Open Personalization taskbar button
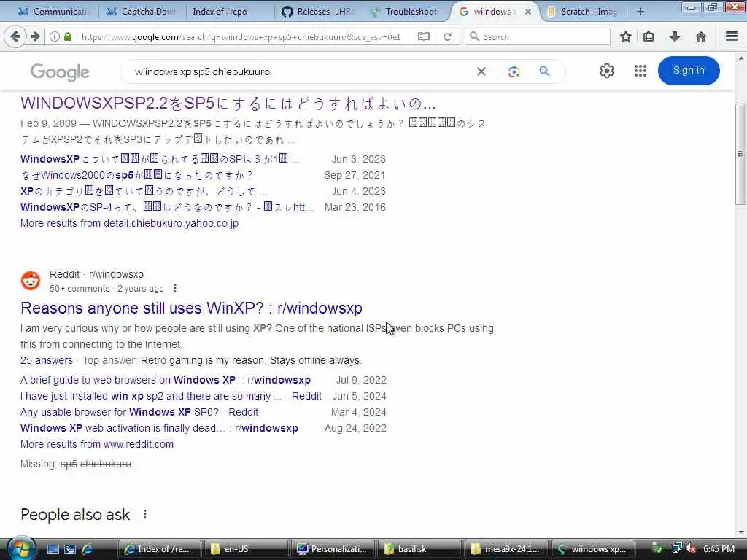The height and width of the screenshot is (560, 747). point(332,549)
